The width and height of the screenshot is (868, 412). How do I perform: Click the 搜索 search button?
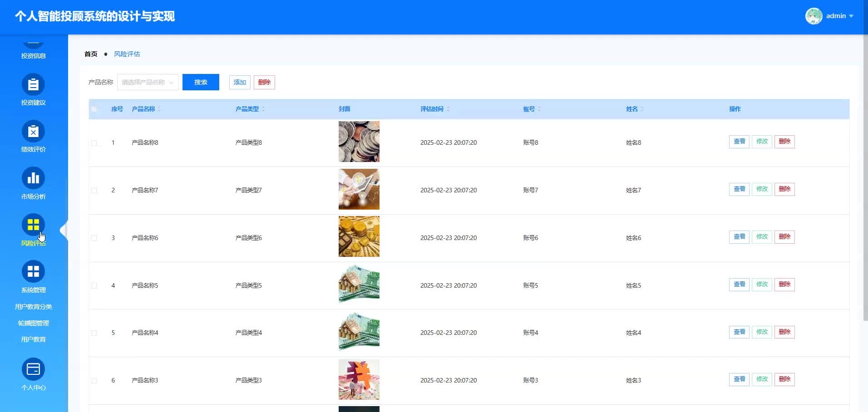[x=201, y=82]
